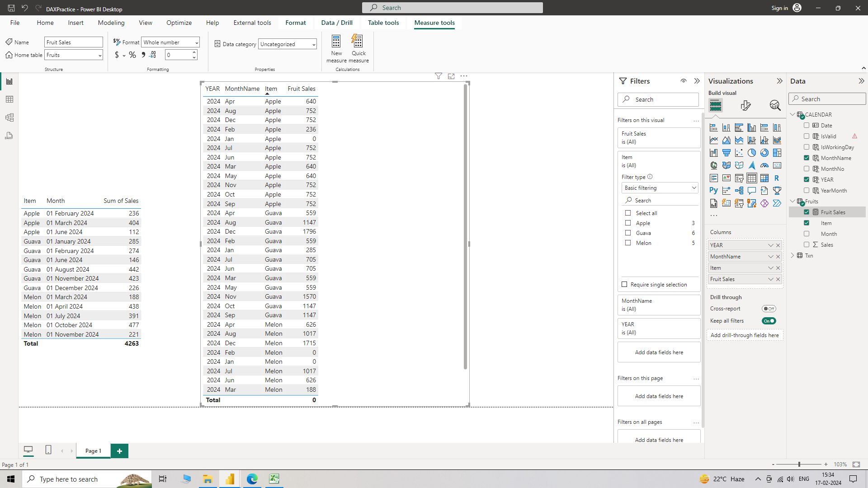Select the Python visual icon

tap(713, 191)
